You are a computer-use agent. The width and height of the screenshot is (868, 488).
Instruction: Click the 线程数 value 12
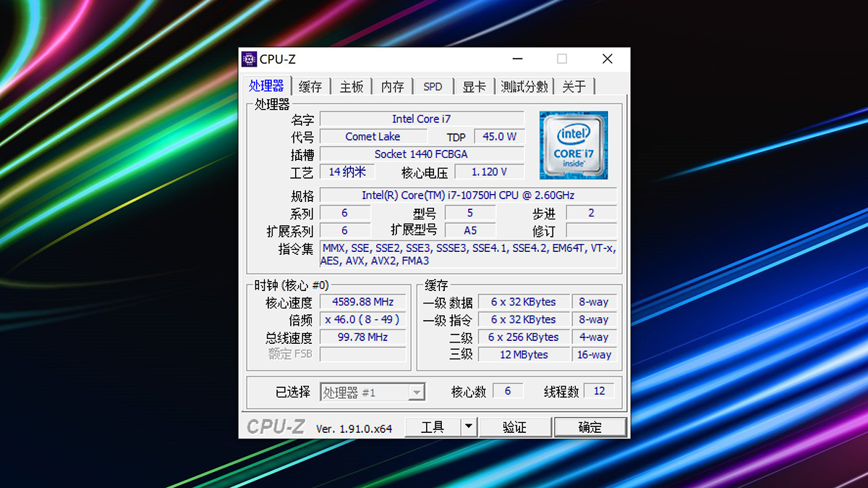click(x=599, y=391)
